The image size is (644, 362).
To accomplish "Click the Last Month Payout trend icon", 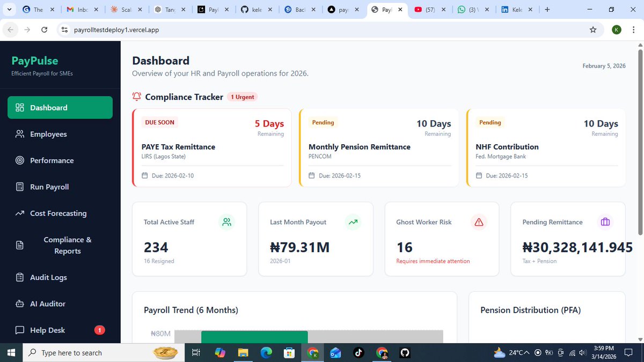I will coord(353,222).
